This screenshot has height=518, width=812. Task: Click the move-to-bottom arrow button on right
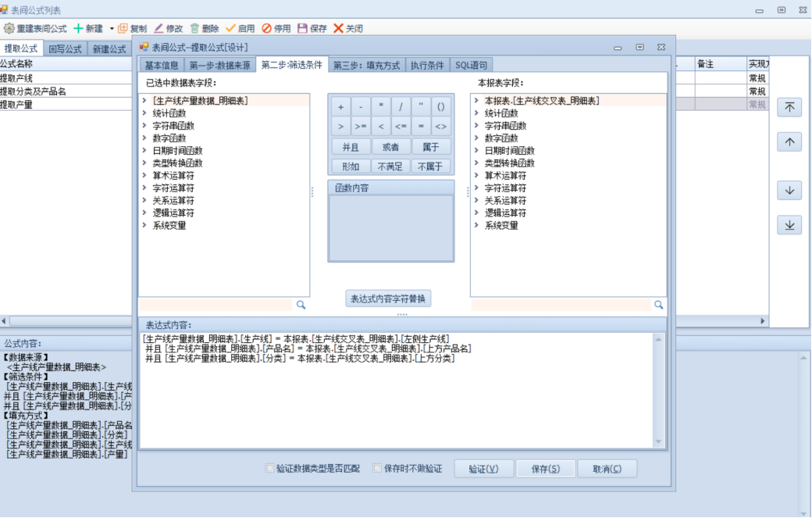coord(789,225)
